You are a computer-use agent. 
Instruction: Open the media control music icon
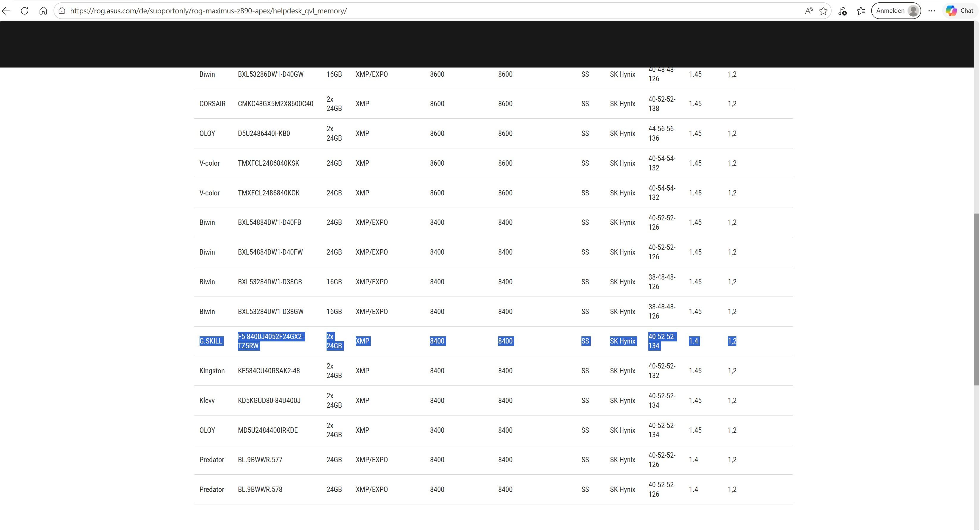(x=842, y=11)
